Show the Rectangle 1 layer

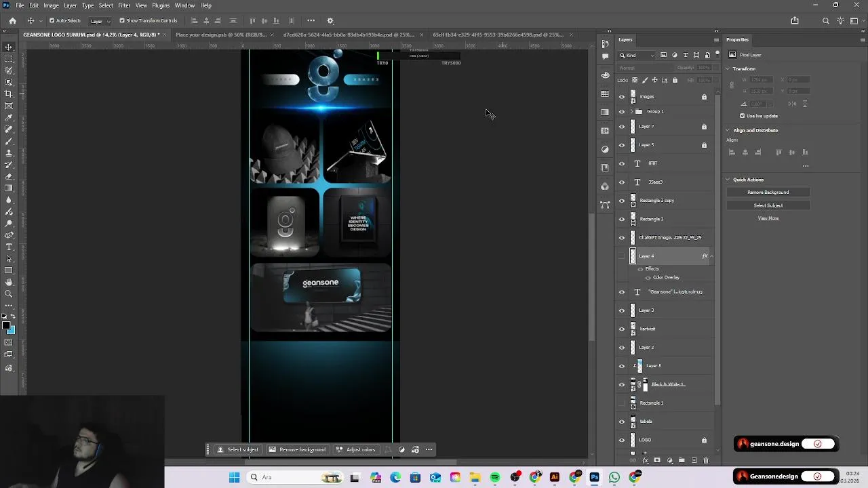click(x=622, y=403)
